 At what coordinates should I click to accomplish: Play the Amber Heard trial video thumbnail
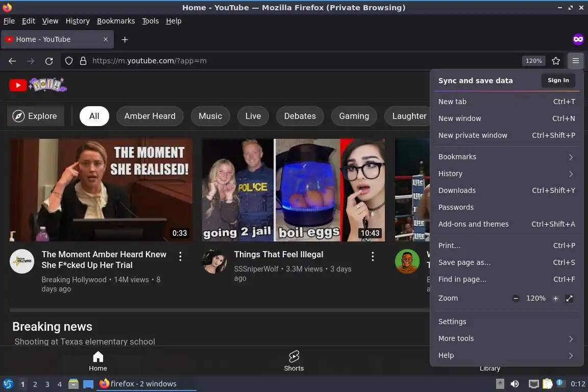point(101,190)
